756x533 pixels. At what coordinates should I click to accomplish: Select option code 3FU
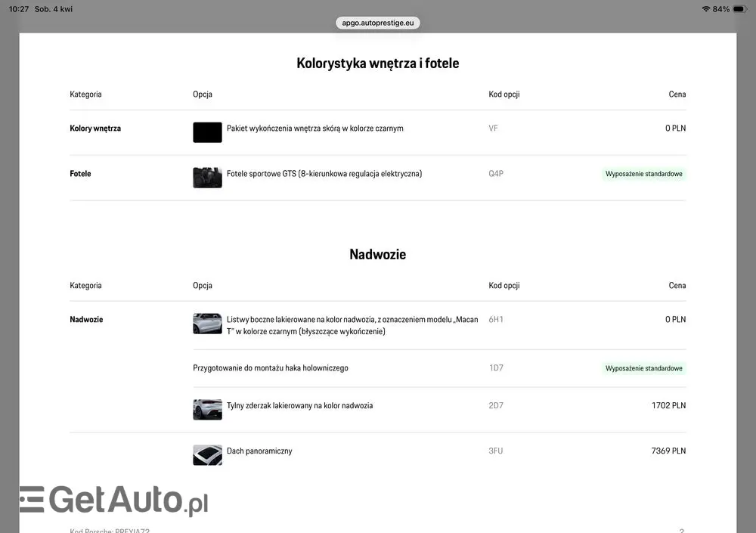[x=496, y=451]
